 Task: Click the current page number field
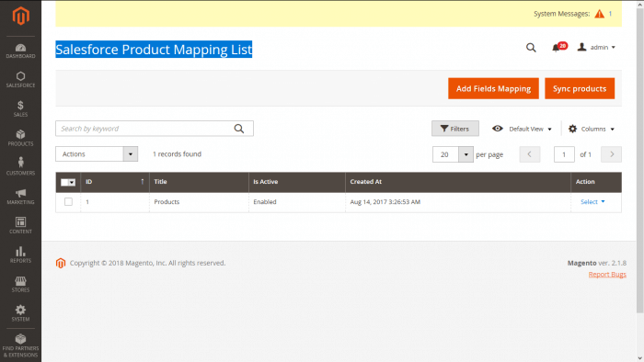tap(564, 154)
